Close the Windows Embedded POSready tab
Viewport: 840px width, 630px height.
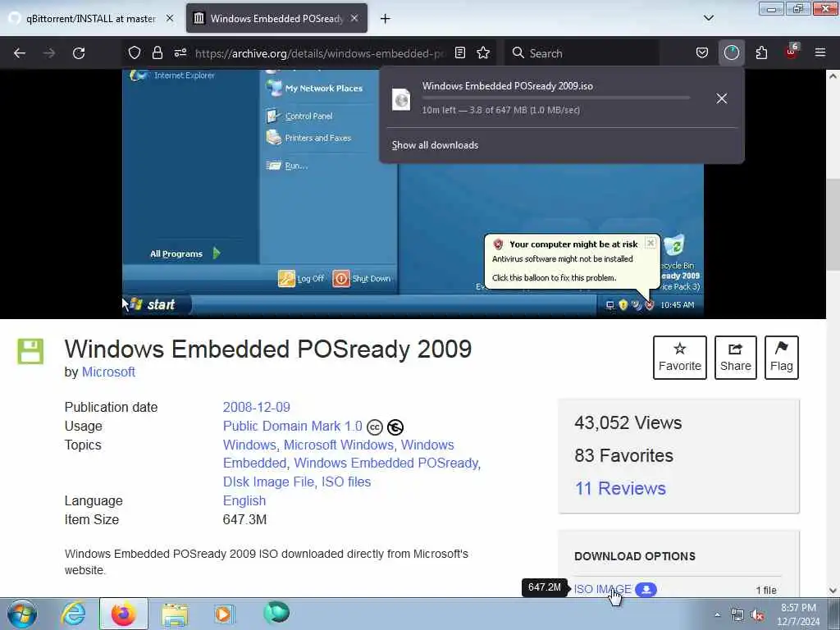click(x=354, y=18)
